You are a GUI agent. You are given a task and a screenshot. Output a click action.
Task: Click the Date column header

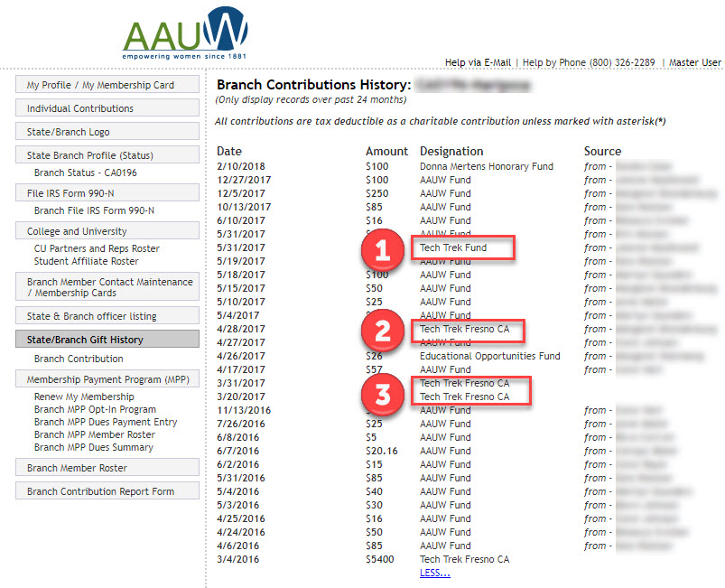[229, 151]
